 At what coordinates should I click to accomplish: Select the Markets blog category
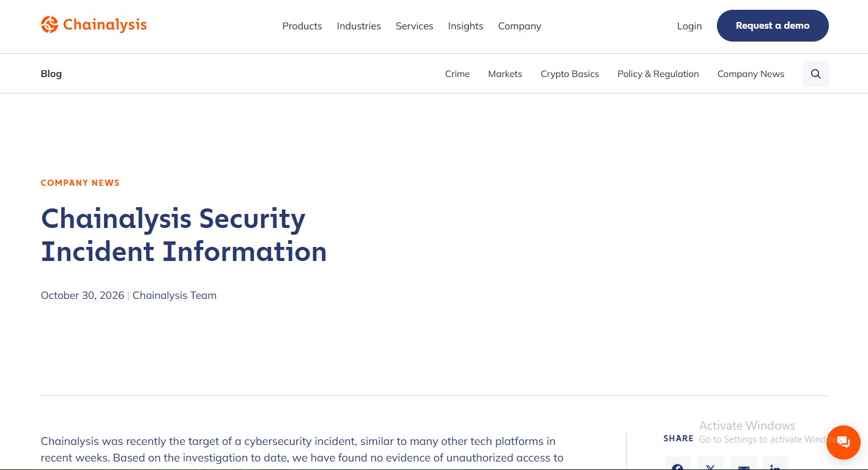pyautogui.click(x=505, y=74)
